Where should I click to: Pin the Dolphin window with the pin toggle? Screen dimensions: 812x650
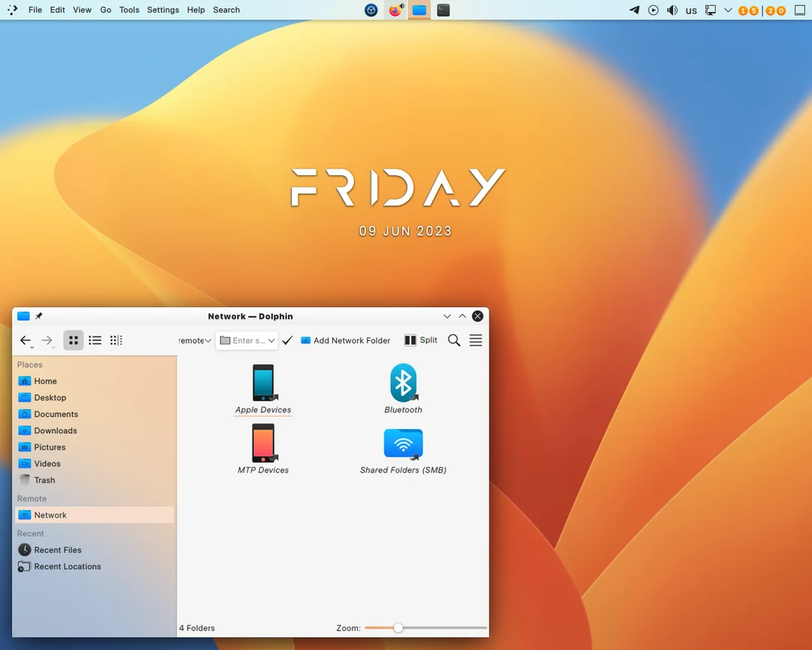pyautogui.click(x=39, y=316)
